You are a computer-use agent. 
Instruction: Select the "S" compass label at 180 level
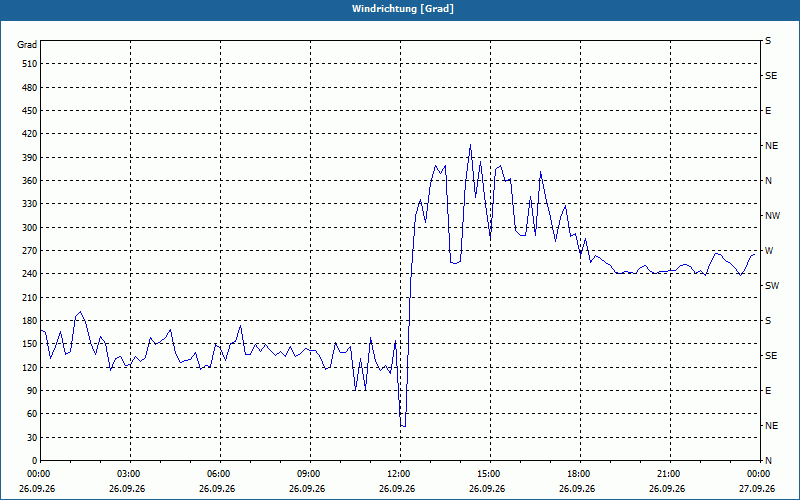click(768, 321)
